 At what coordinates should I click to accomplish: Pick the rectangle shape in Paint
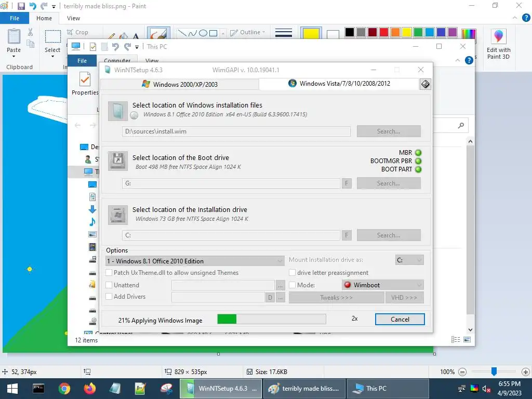tap(213, 33)
